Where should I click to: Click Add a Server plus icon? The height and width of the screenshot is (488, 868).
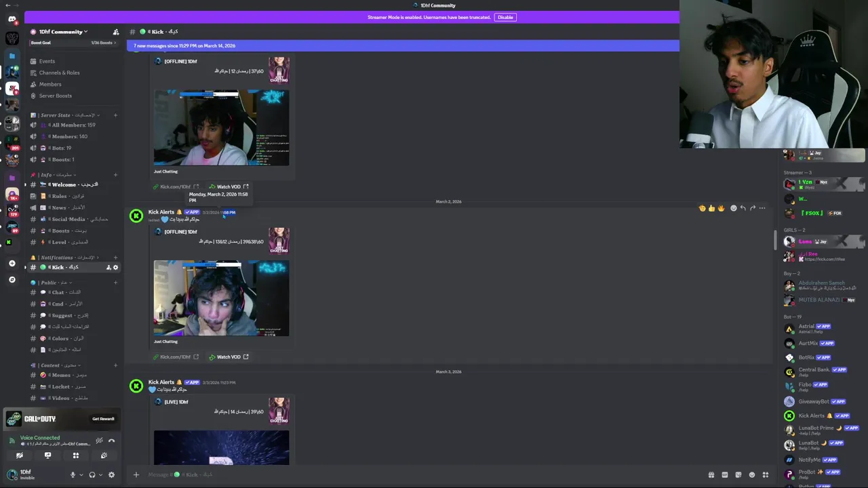tap(12, 263)
